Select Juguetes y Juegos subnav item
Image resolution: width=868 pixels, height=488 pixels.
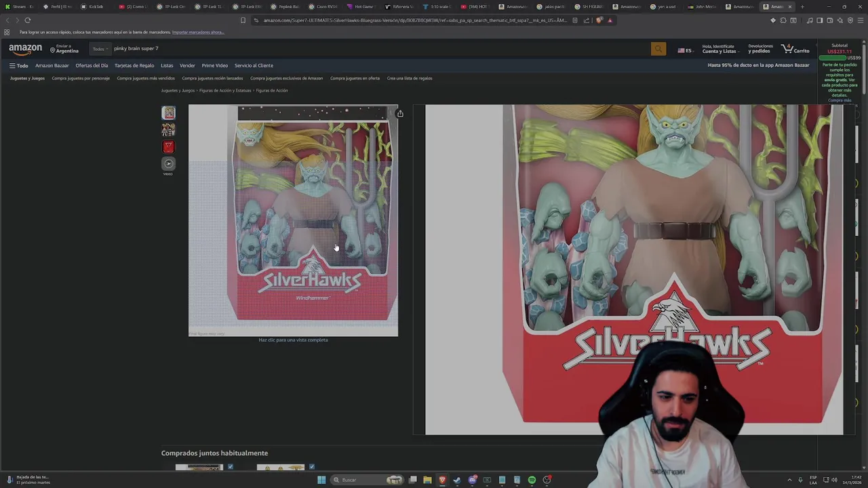pos(27,78)
